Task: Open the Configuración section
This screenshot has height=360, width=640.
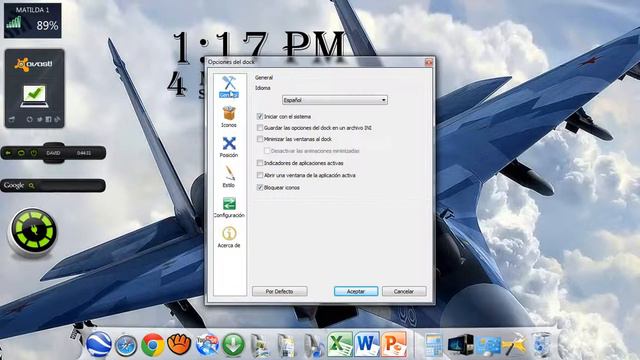Action: pyautogui.click(x=229, y=207)
